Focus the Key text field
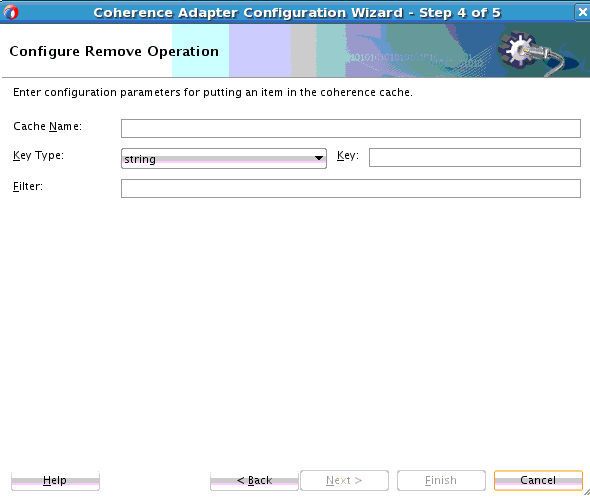The height and width of the screenshot is (498, 590). [474, 157]
